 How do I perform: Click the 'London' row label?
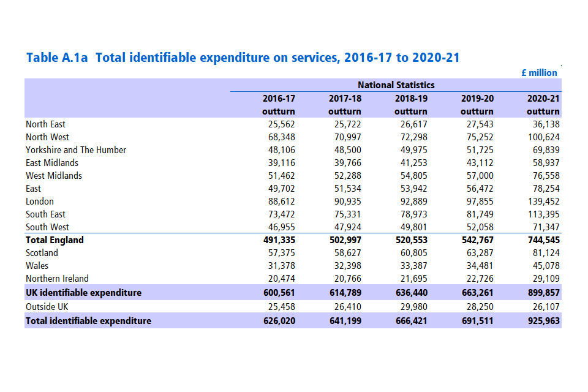click(40, 202)
